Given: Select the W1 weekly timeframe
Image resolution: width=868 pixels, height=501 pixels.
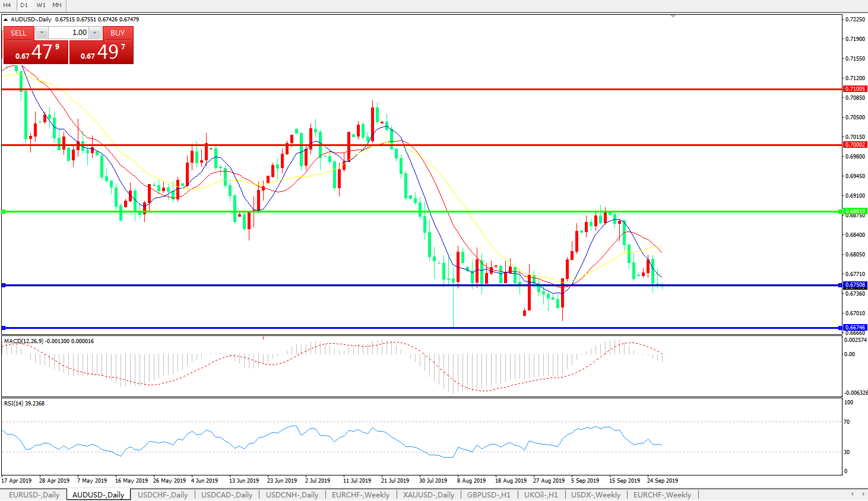Looking at the screenshot, I should [41, 5].
